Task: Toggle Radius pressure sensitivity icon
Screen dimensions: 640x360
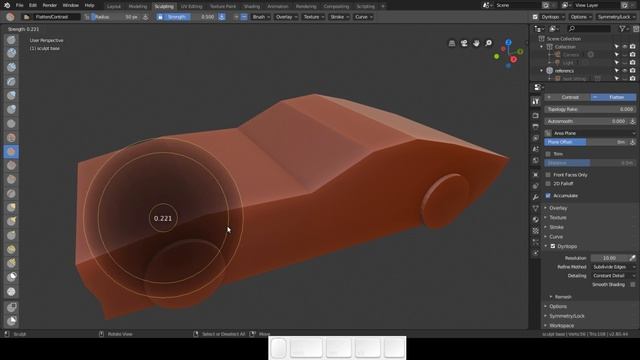Action: click(145, 17)
